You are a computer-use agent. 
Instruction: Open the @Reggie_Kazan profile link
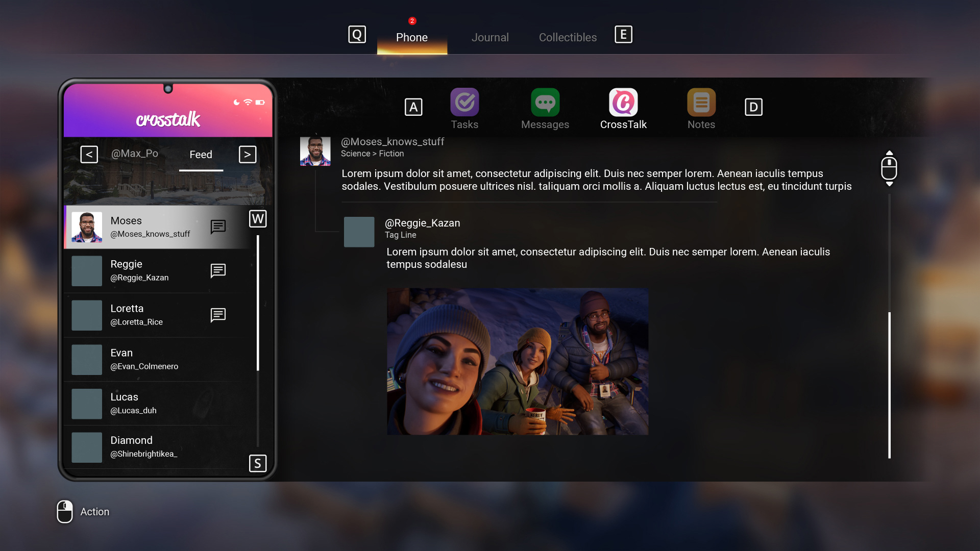click(x=422, y=223)
